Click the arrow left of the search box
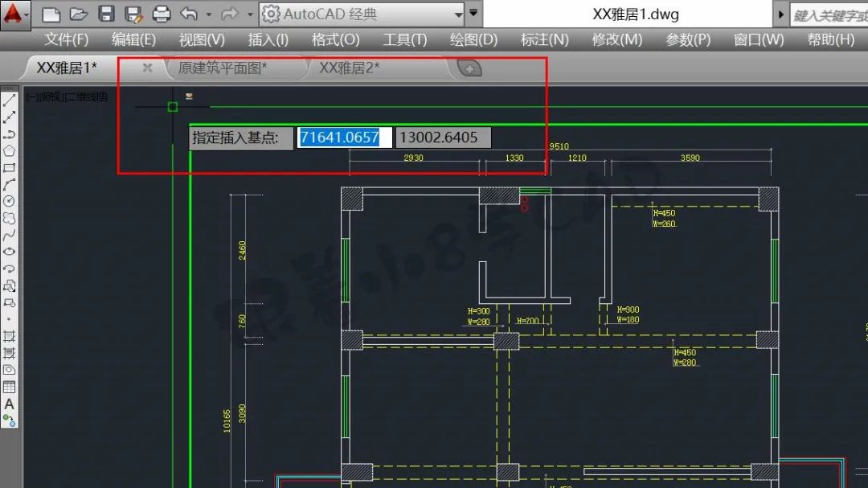Image resolution: width=868 pixels, height=488 pixels. click(x=780, y=14)
